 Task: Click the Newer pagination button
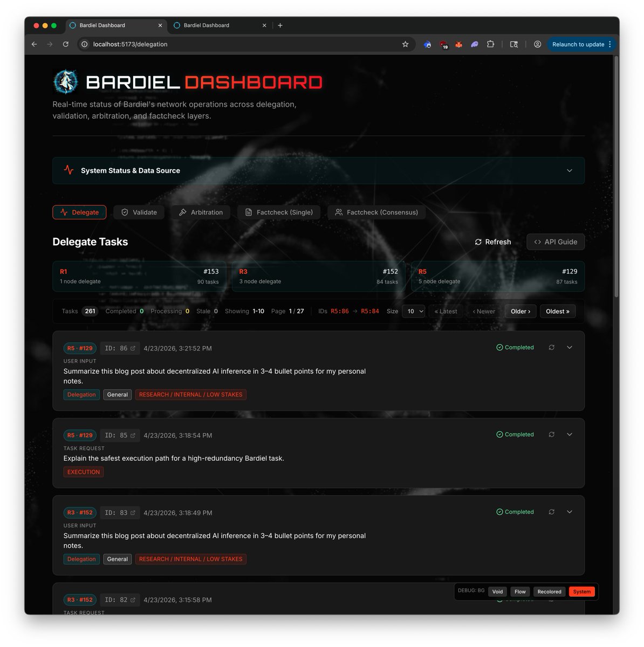[x=484, y=311]
